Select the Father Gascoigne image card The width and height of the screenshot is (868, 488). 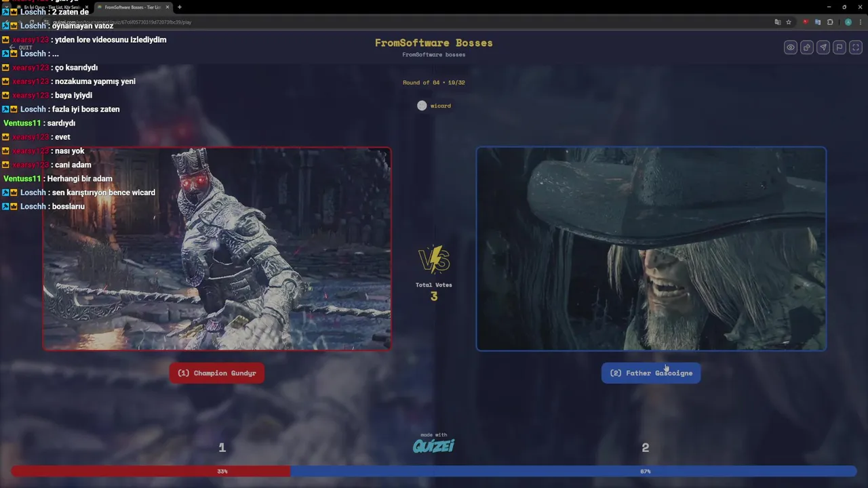pyautogui.click(x=651, y=249)
